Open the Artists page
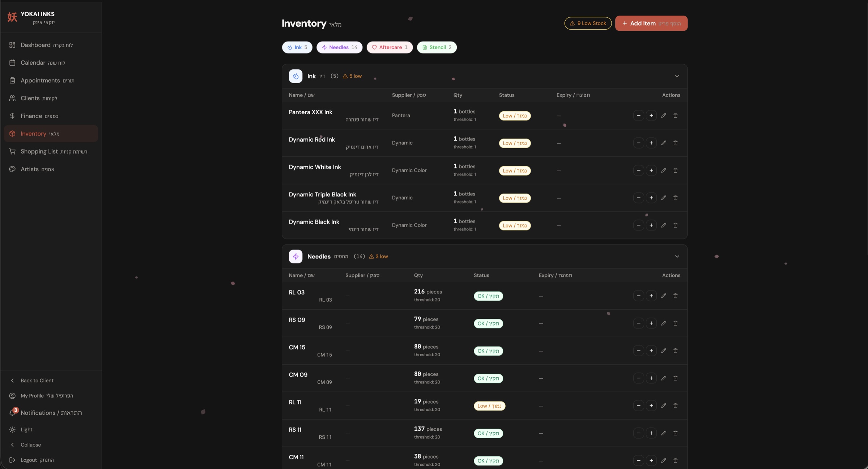The width and height of the screenshot is (868, 469). [51, 169]
